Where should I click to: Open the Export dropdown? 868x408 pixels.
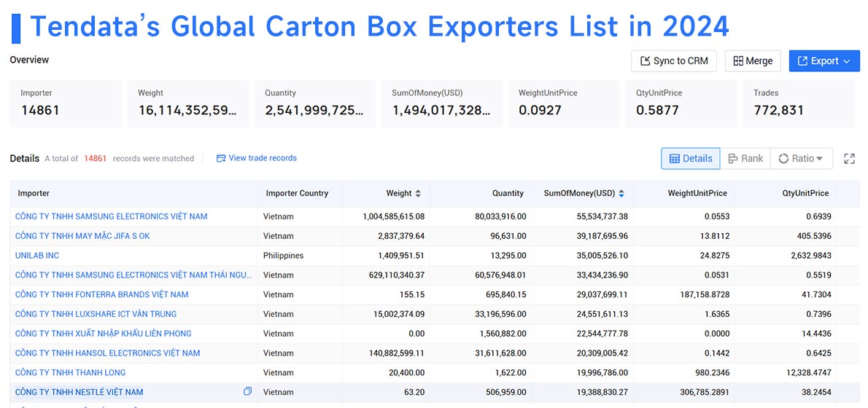pyautogui.click(x=824, y=60)
